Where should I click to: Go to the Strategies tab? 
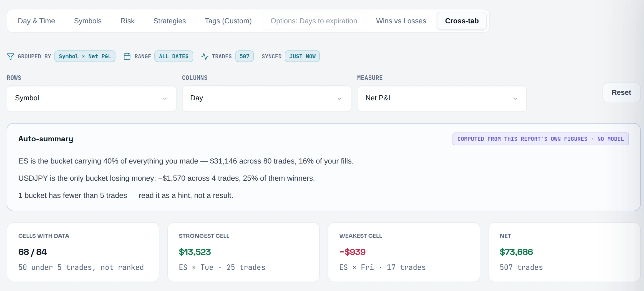(170, 21)
